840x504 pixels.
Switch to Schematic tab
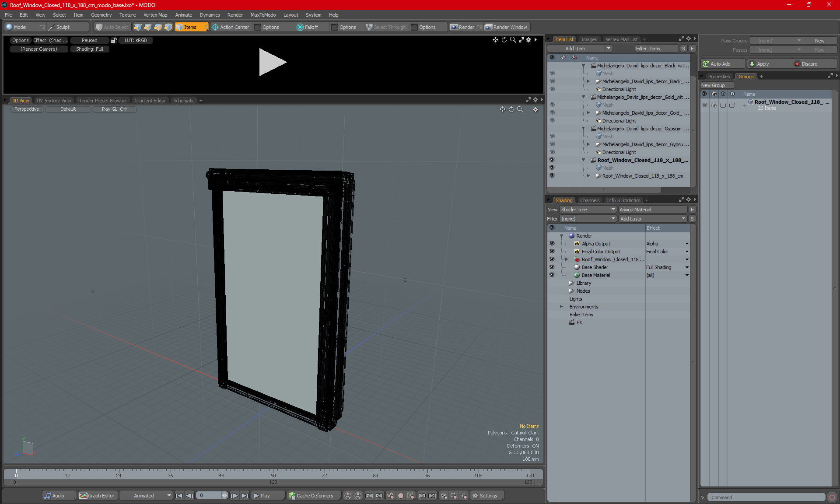click(184, 101)
